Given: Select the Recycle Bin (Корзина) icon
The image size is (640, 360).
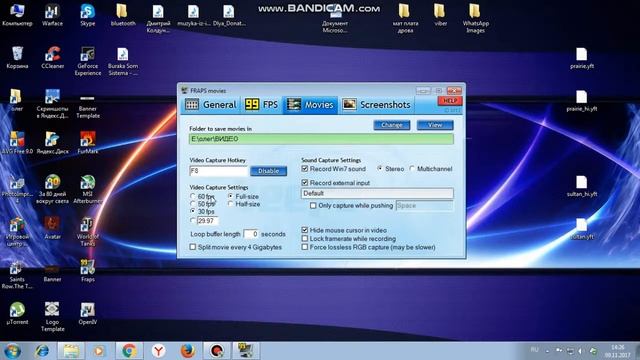Looking at the screenshot, I should click(17, 57).
